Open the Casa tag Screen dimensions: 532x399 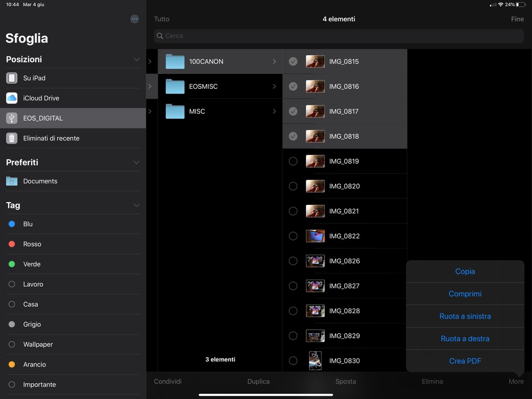pos(73,304)
